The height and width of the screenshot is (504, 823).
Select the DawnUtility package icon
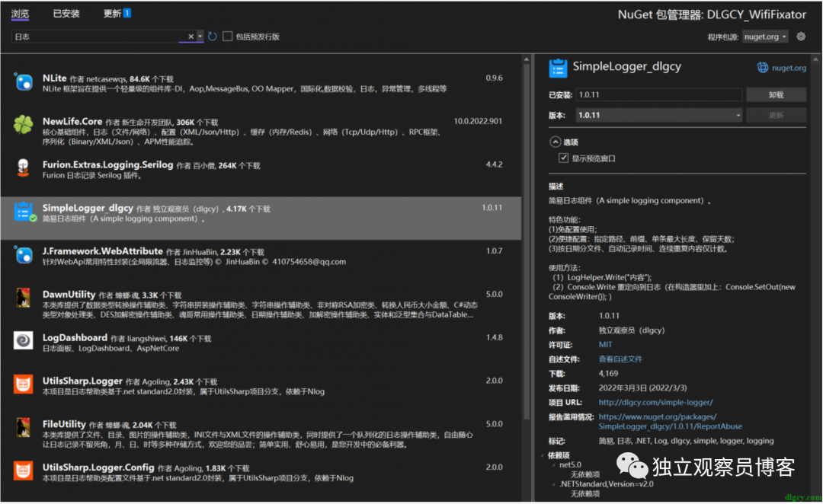(x=23, y=298)
